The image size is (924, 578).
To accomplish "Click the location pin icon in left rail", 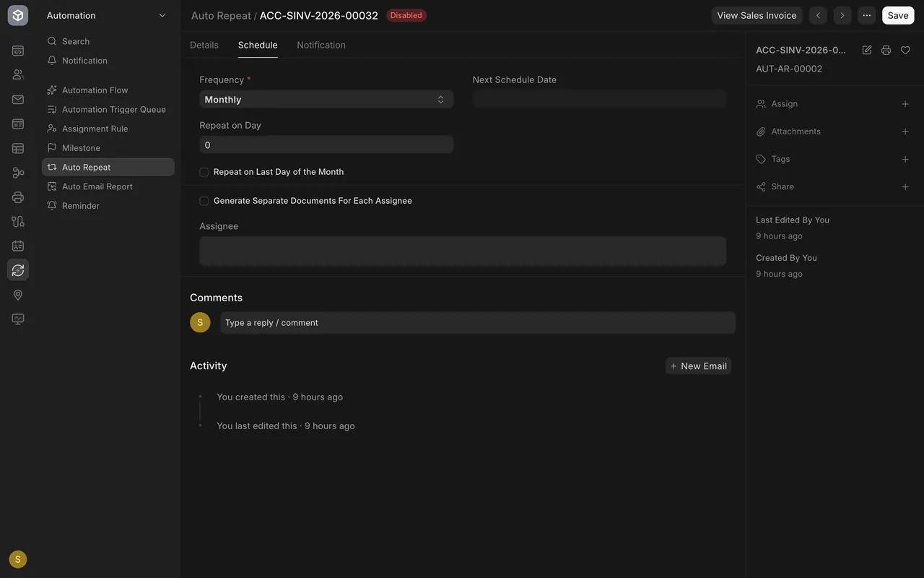I will 18,295.
